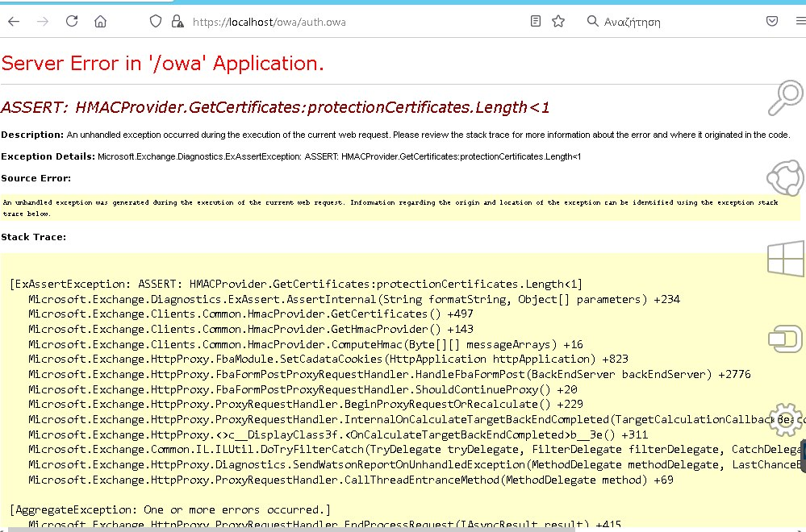Expand the hamburger application menu
The width and height of the screenshot is (806, 532).
click(800, 21)
